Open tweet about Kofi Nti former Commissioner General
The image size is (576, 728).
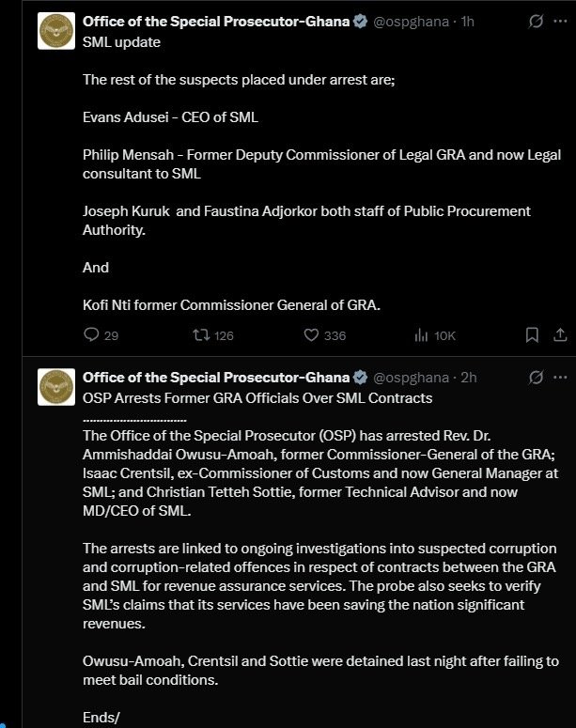point(231,305)
